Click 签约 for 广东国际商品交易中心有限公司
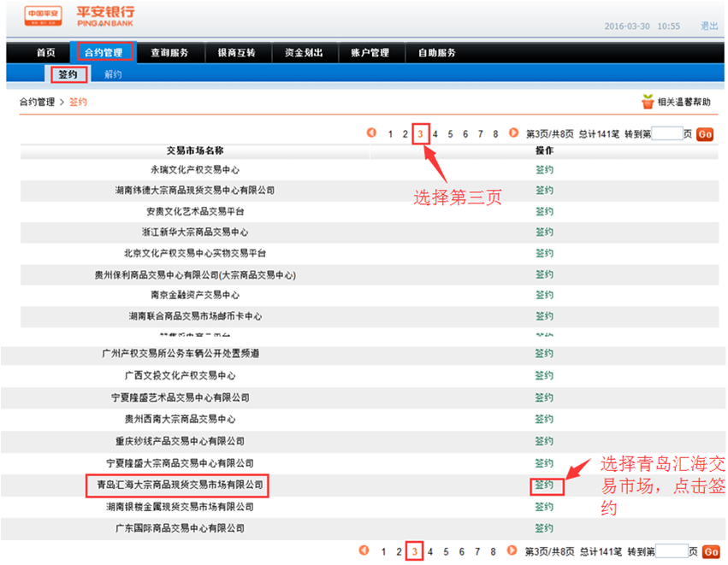The height and width of the screenshot is (565, 728). (544, 528)
